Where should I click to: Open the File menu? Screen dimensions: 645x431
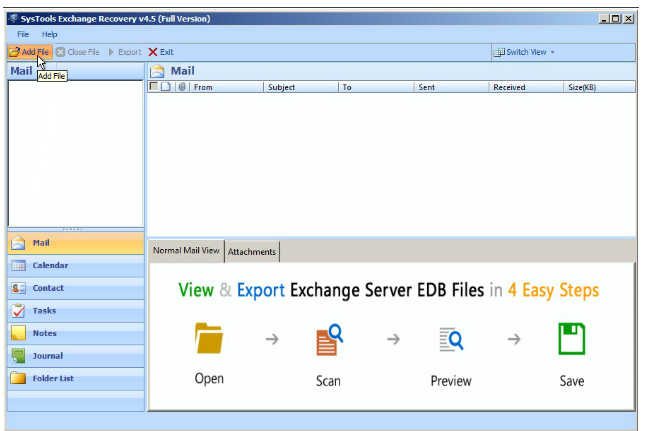23,34
